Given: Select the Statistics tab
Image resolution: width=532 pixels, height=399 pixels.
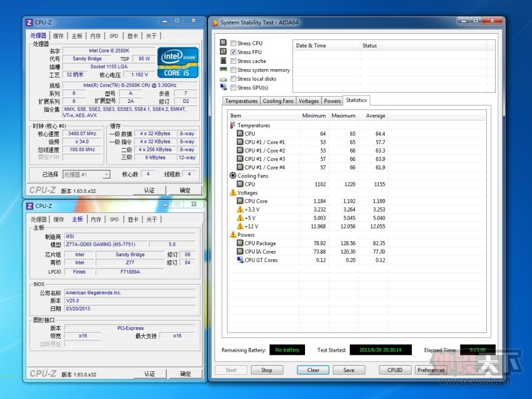Looking at the screenshot, I should pyautogui.click(x=356, y=100).
